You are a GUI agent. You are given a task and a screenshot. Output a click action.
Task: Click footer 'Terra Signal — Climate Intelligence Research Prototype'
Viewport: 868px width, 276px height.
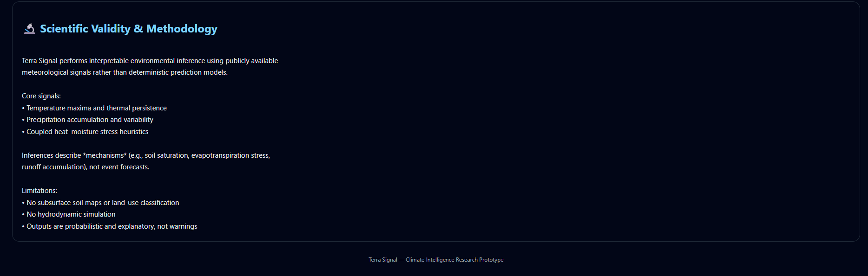pos(436,260)
